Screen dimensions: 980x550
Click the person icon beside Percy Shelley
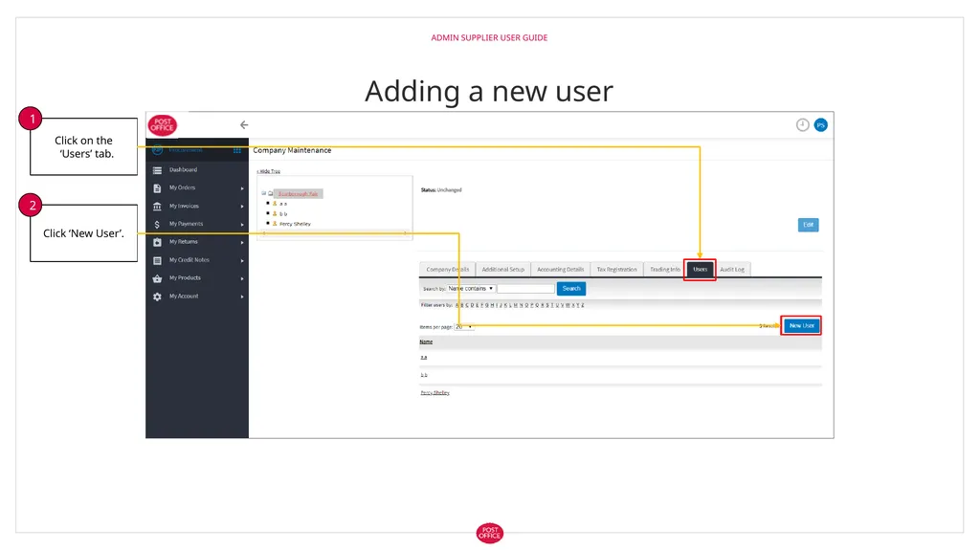point(275,223)
